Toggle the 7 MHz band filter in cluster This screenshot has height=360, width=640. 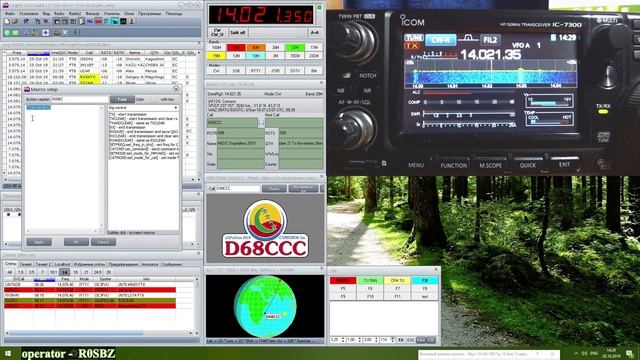42,272
